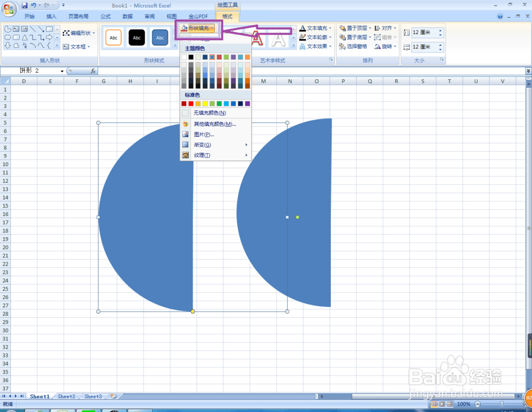
Task: Pick standard red color swatch
Action: click(x=191, y=104)
